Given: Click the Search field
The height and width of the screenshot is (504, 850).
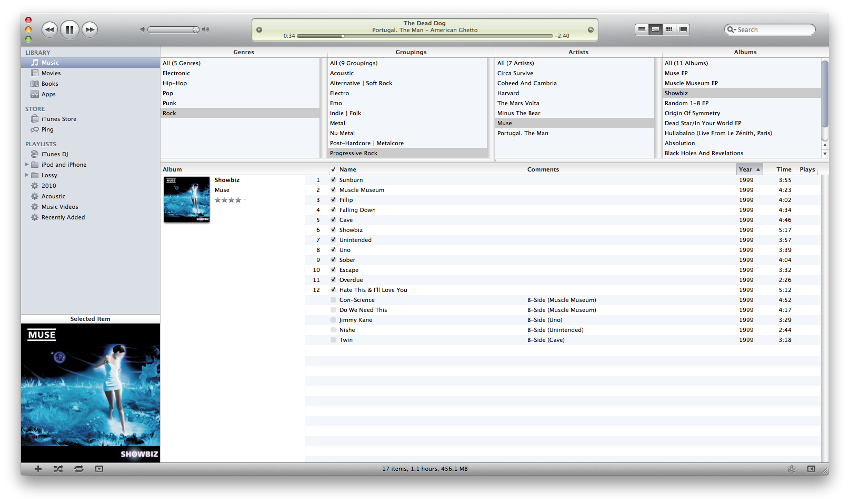Looking at the screenshot, I should [770, 29].
